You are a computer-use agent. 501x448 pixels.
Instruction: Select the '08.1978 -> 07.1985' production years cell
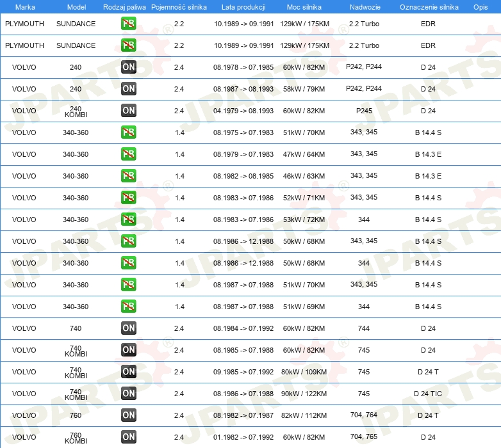[243, 67]
